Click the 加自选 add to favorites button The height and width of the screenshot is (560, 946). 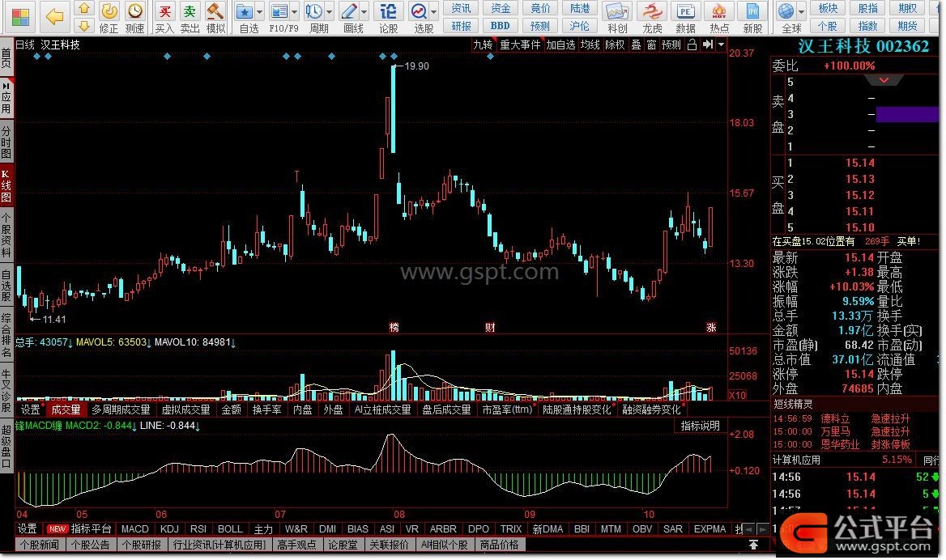pos(560,45)
